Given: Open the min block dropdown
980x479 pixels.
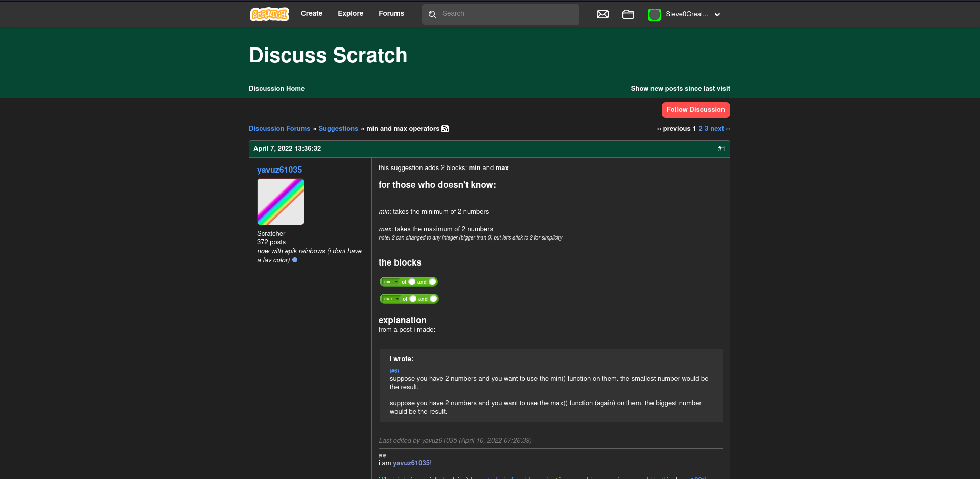Looking at the screenshot, I should pyautogui.click(x=391, y=282).
